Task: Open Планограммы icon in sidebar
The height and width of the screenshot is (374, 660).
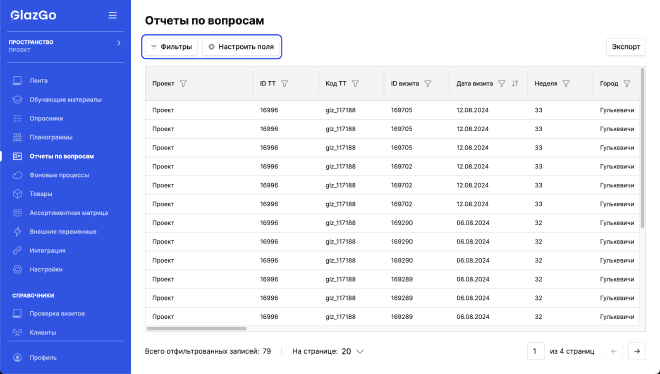Action: point(17,137)
